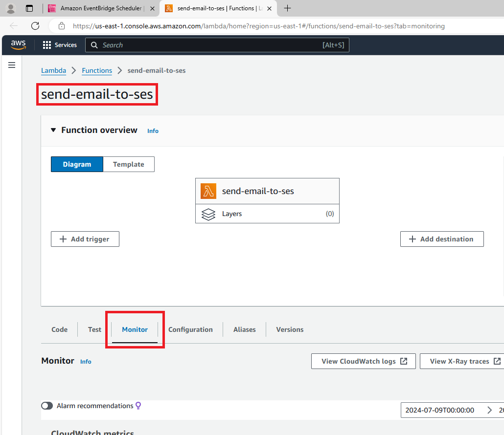The height and width of the screenshot is (435, 504).
Task: Open the browser tab actions icon
Action: point(29,8)
